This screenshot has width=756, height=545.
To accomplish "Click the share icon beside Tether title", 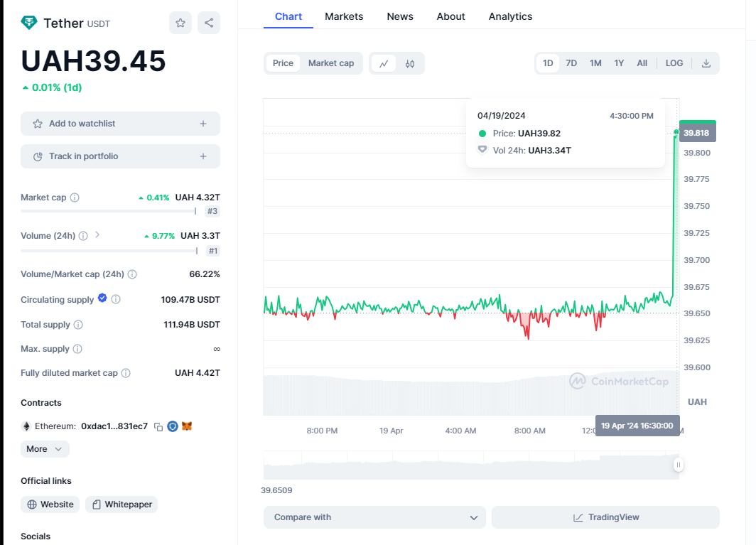I will click(x=209, y=23).
